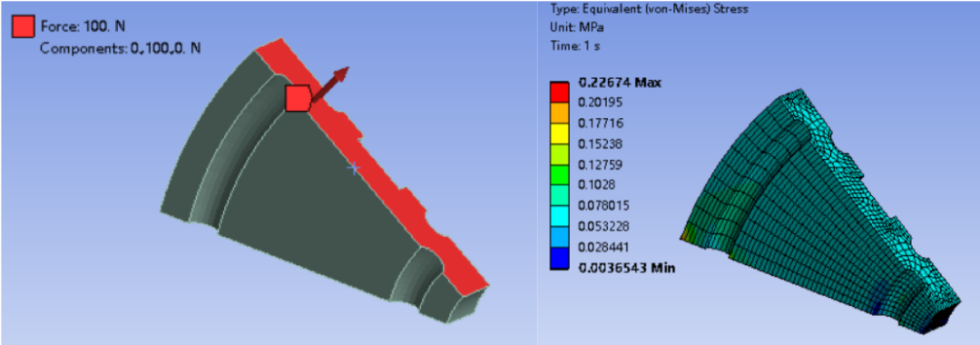This screenshot has width=980, height=345.
Task: Click the 0.15238 legend value
Action: pyautogui.click(x=602, y=143)
